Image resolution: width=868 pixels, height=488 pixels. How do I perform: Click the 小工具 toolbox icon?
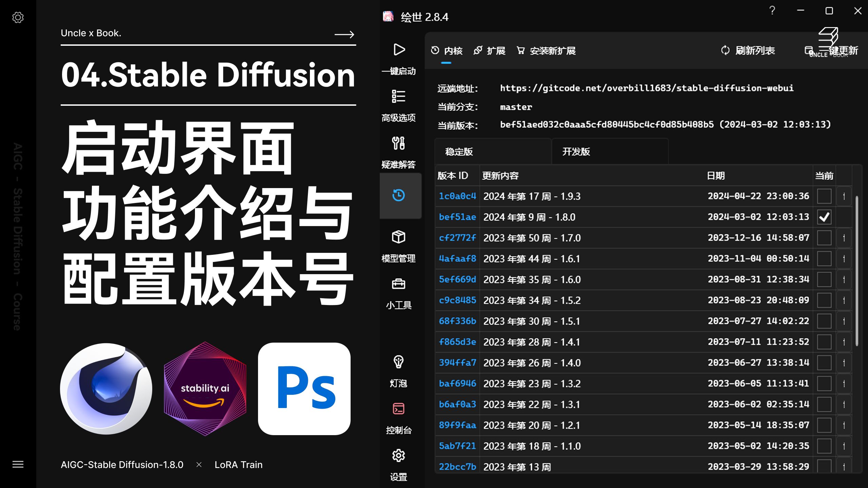coord(399,284)
